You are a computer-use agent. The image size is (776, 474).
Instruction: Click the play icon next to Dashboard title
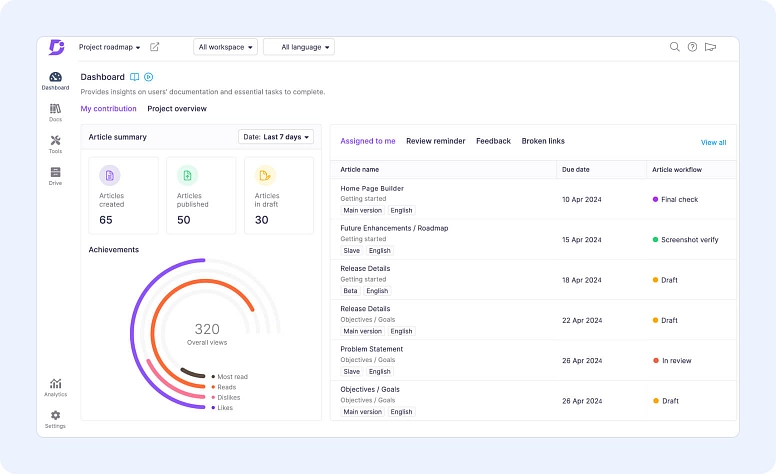149,77
